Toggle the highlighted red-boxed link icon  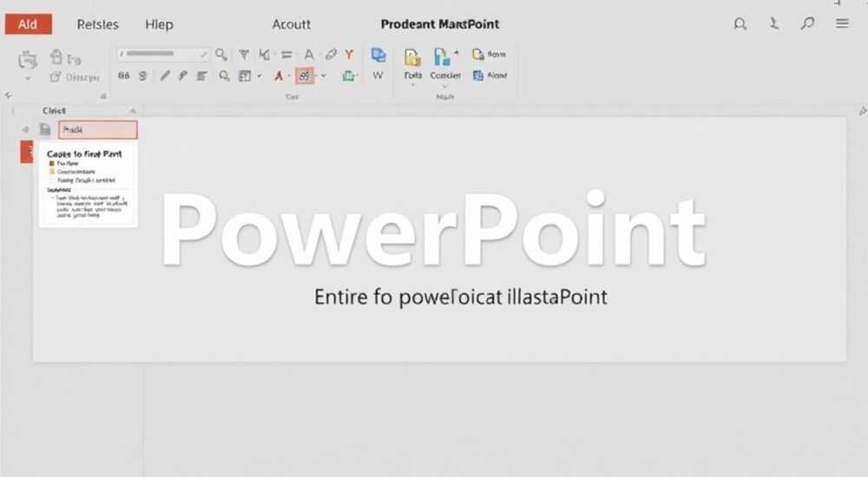tap(305, 75)
